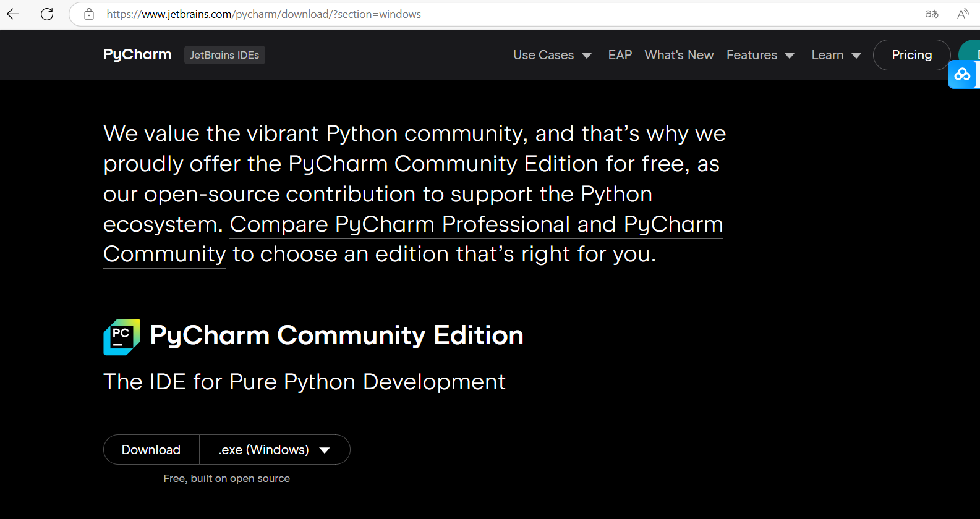Open the PyCharm home logo link
This screenshot has height=519, width=980.
point(137,54)
